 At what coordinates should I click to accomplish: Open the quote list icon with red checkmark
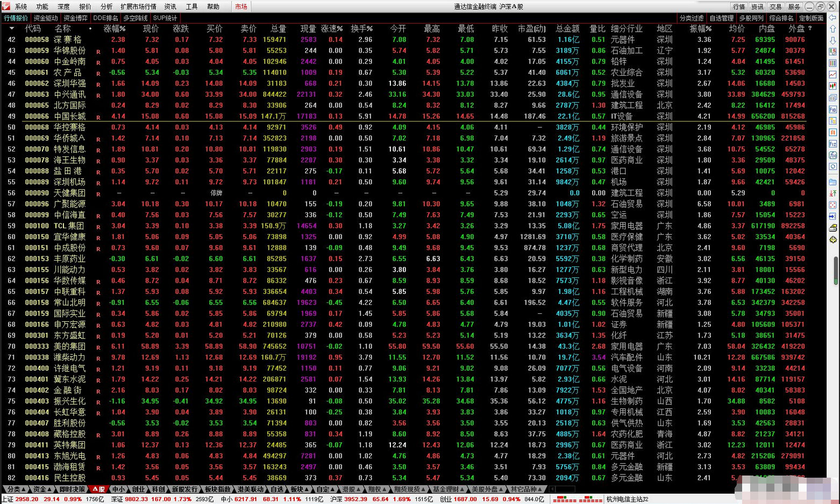pyautogui.click(x=833, y=52)
